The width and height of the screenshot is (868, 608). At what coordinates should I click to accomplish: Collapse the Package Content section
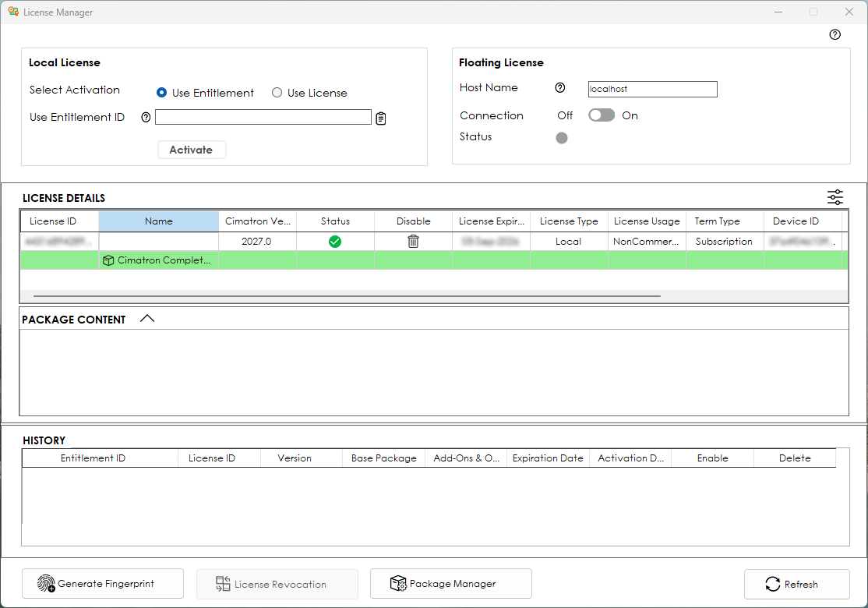click(x=147, y=318)
